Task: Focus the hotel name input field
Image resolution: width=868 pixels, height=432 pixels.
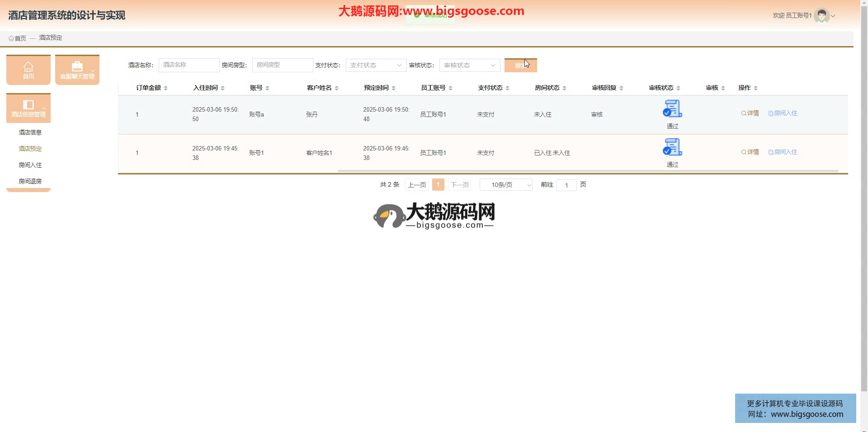Action: pyautogui.click(x=189, y=66)
